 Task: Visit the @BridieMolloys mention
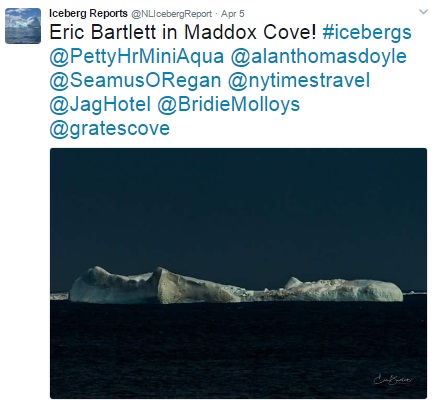228,104
